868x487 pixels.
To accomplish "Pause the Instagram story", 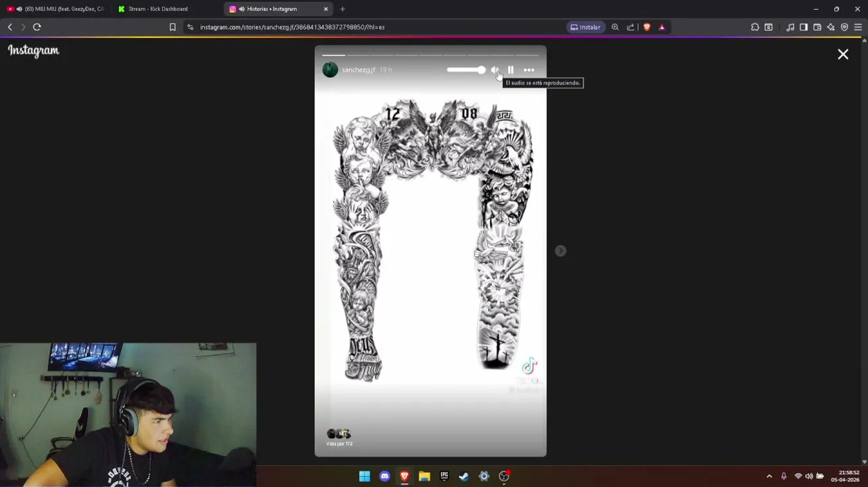I will pyautogui.click(x=511, y=70).
